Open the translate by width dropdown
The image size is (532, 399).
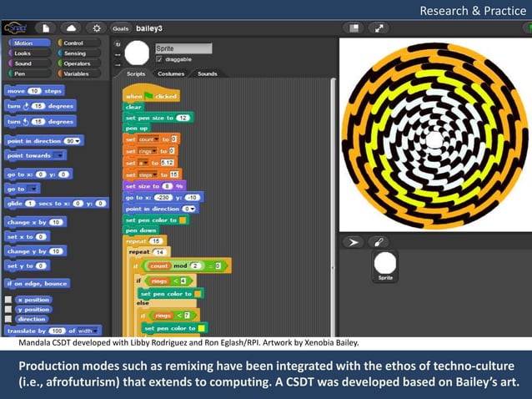(95, 331)
